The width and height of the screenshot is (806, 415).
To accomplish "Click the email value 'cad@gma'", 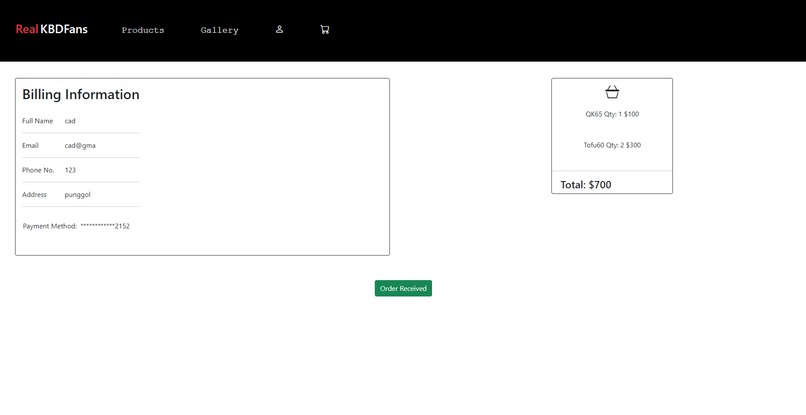I will click(x=80, y=146).
